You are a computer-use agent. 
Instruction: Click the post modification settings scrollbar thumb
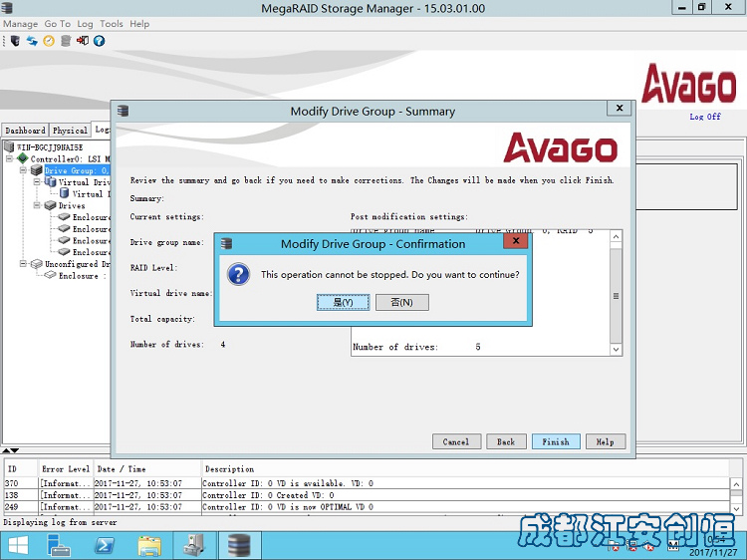[616, 296]
